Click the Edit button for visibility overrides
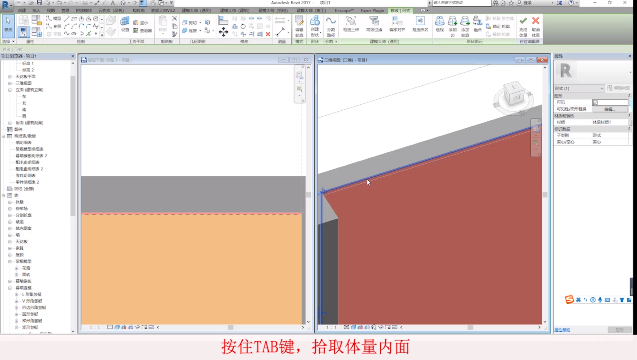The image size is (637, 360). point(610,109)
